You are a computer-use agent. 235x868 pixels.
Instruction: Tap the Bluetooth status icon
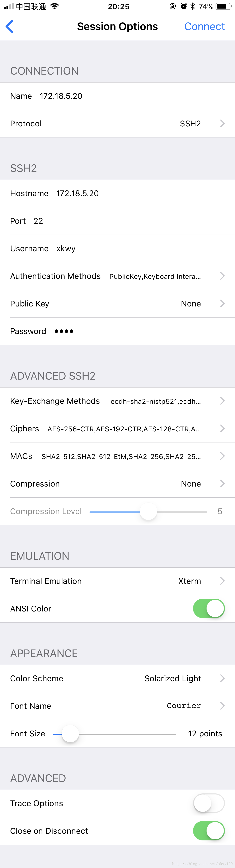coord(193,6)
